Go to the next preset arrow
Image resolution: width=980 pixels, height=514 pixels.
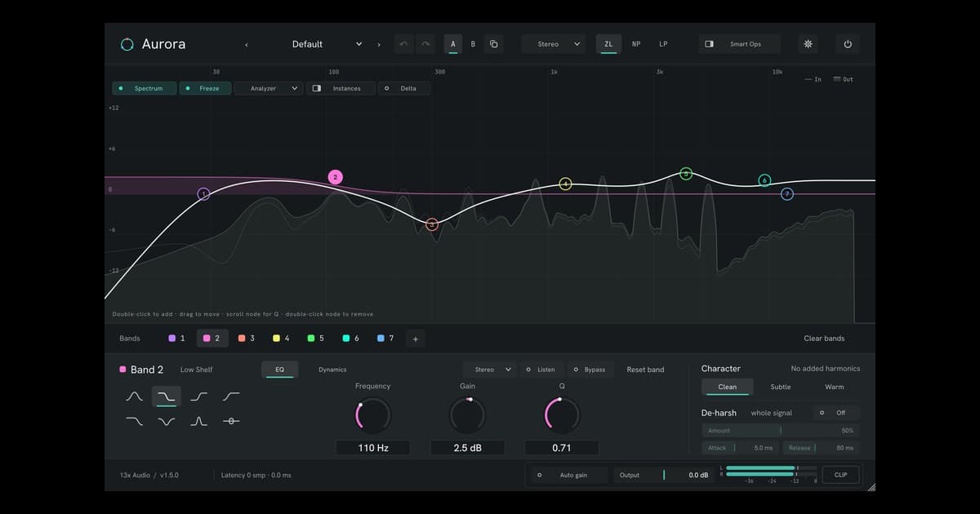(x=379, y=44)
